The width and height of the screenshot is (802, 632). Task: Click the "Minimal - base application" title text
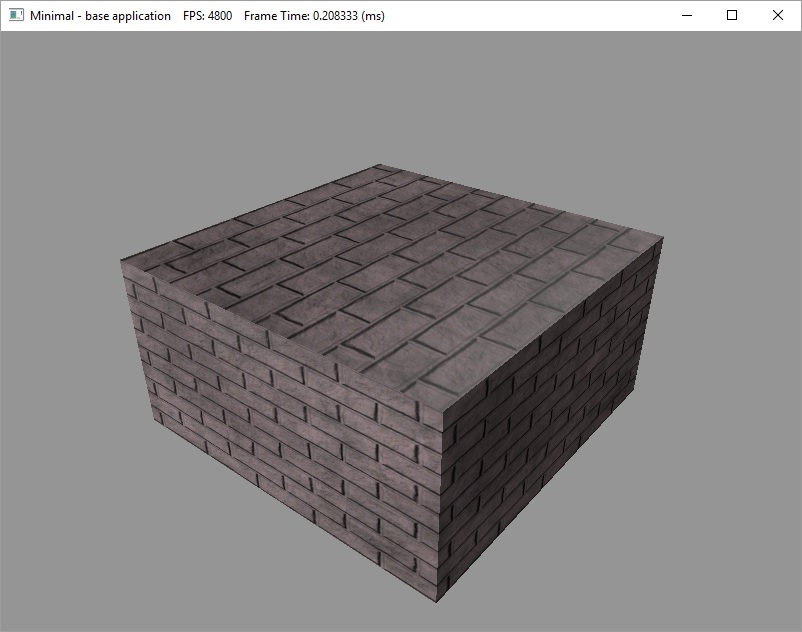point(100,16)
